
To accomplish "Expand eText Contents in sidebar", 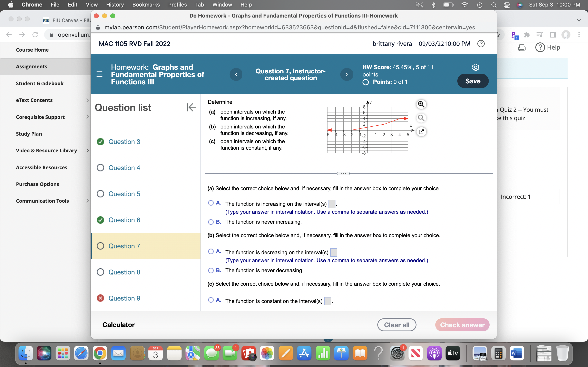I will 87,100.
